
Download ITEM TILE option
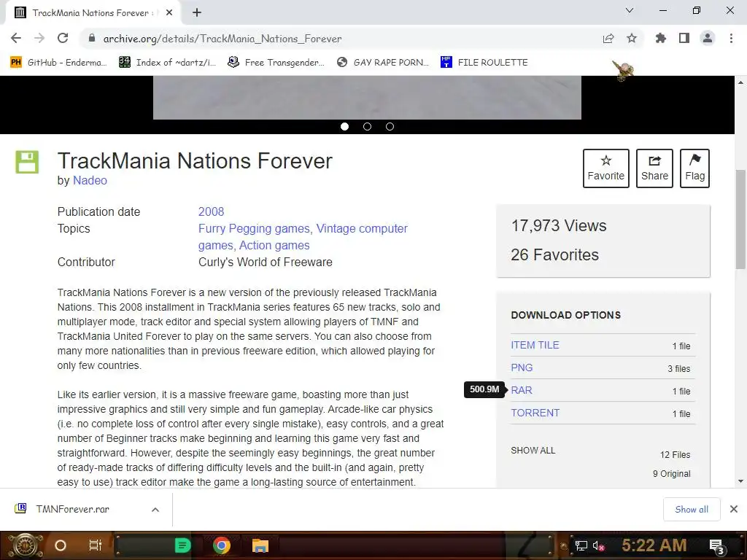click(535, 345)
